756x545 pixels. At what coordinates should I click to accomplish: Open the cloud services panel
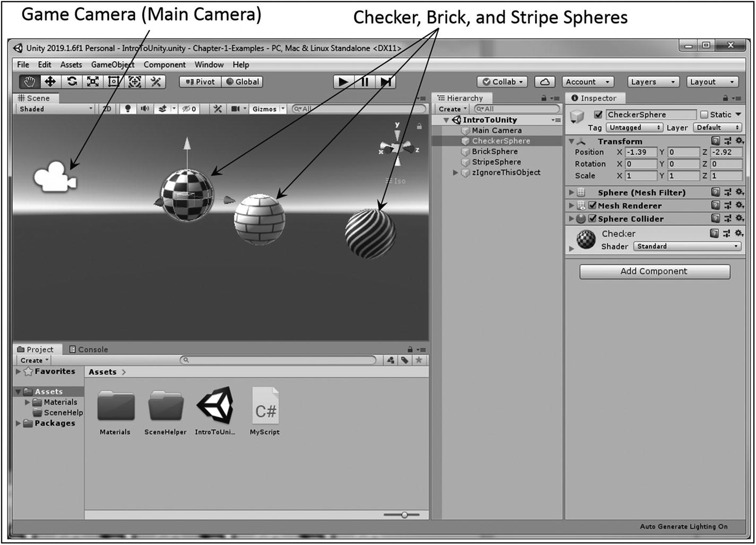point(544,82)
